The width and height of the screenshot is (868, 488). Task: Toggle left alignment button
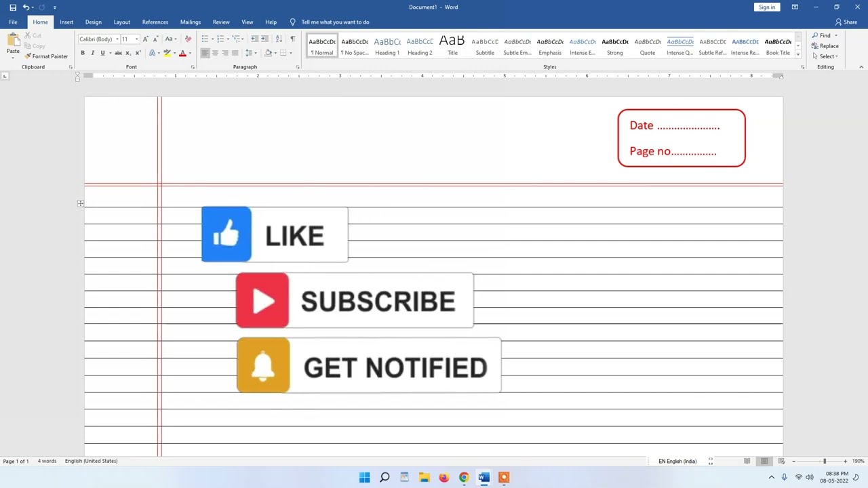205,53
